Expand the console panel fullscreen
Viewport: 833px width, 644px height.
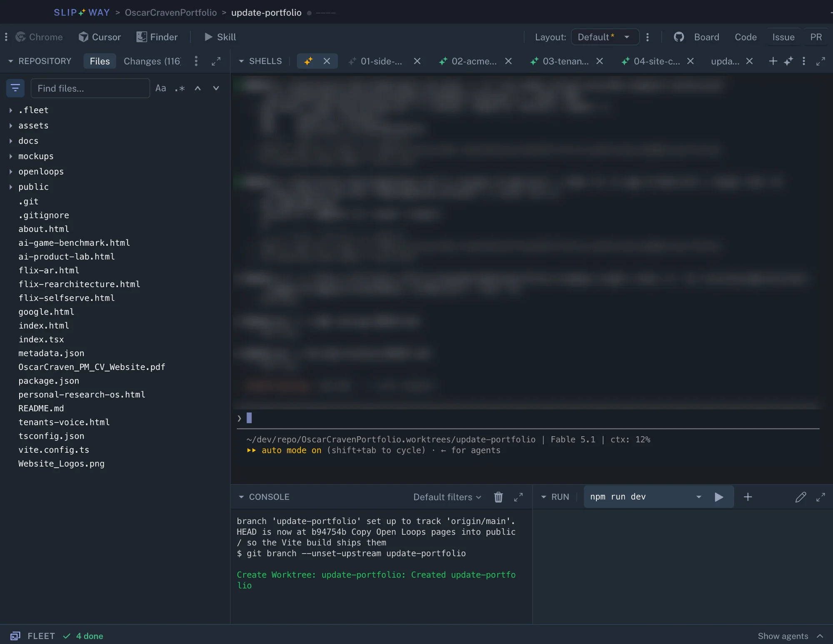[x=518, y=497]
